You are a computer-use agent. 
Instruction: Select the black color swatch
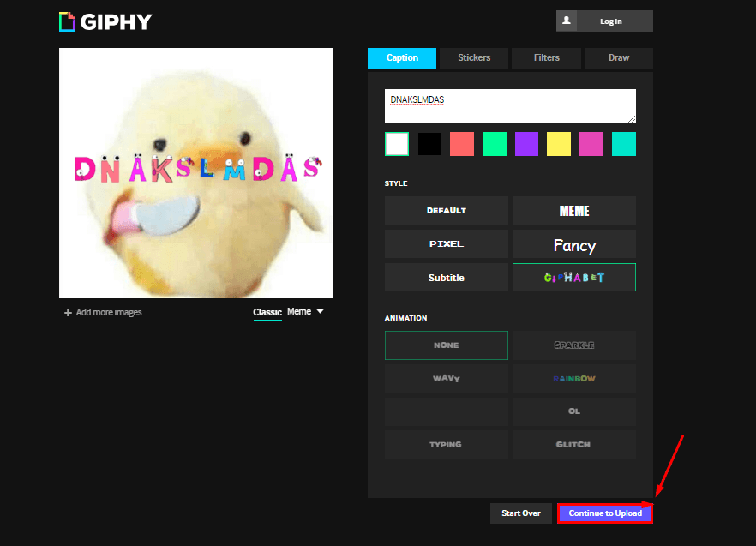coord(429,144)
